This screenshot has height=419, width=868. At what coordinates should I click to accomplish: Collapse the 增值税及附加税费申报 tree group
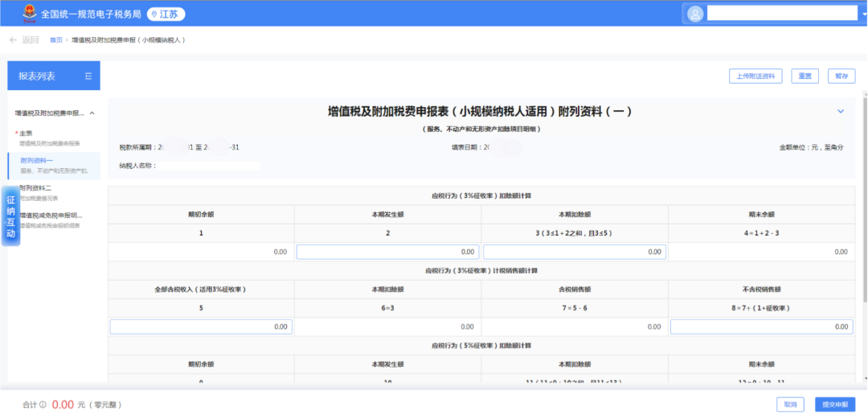[92, 113]
